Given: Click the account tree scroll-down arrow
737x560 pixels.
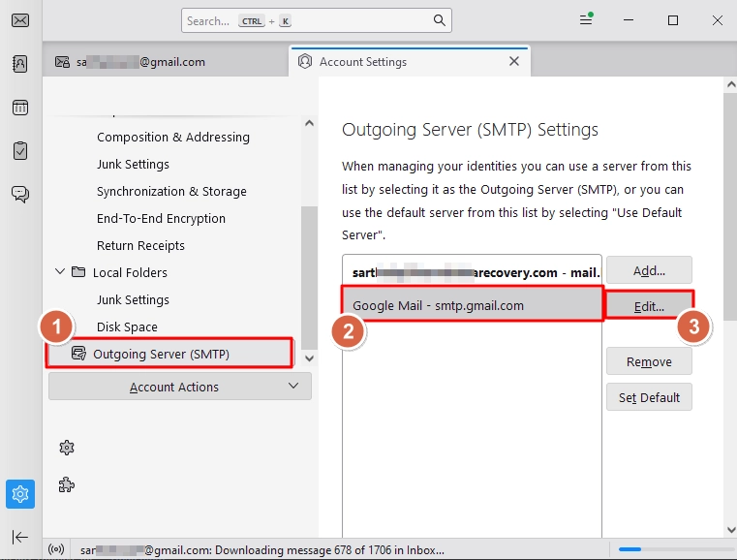Looking at the screenshot, I should [309, 358].
